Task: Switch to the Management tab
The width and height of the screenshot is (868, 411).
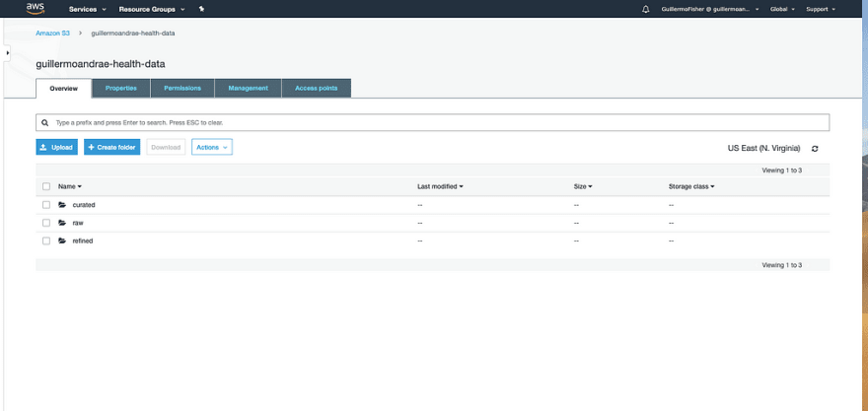Action: pos(248,88)
